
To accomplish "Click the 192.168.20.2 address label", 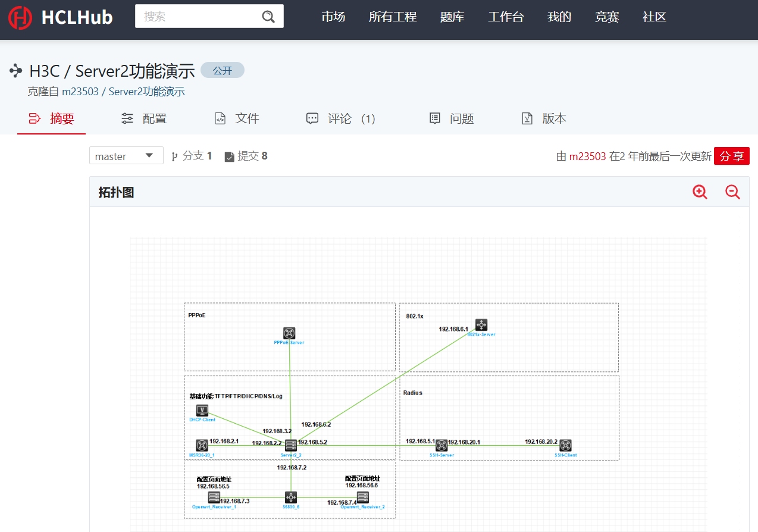I will coord(541,442).
